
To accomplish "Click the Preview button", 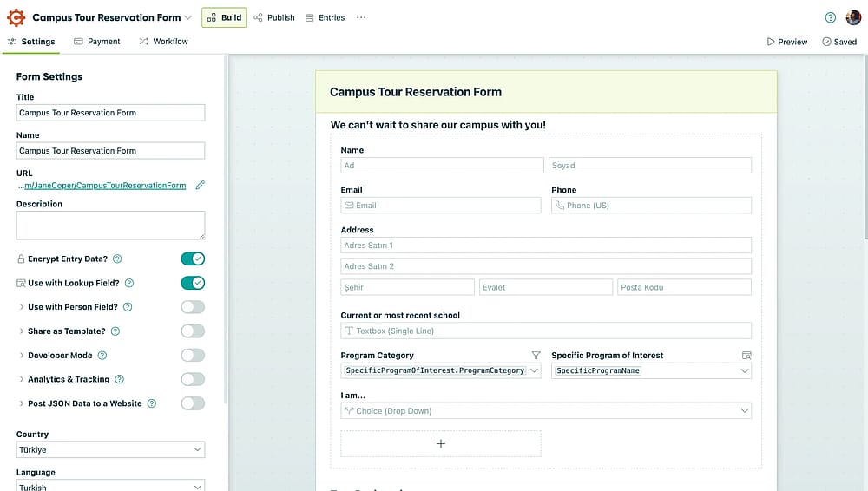I will coord(786,42).
